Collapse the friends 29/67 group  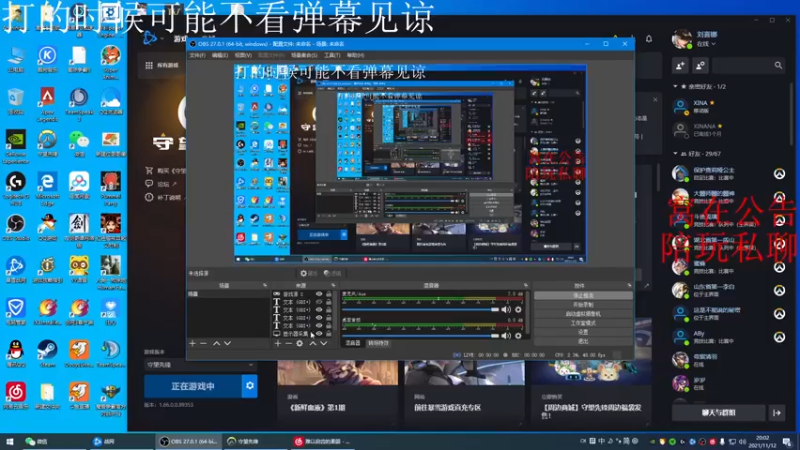[x=676, y=154]
